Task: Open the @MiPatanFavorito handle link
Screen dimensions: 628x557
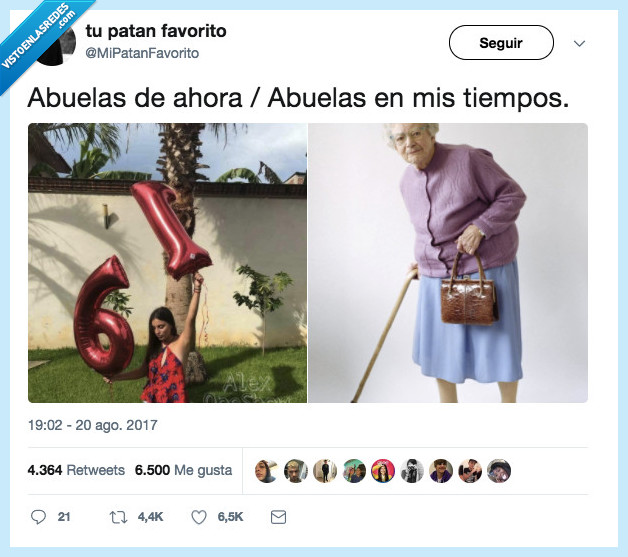Action: 142,53
